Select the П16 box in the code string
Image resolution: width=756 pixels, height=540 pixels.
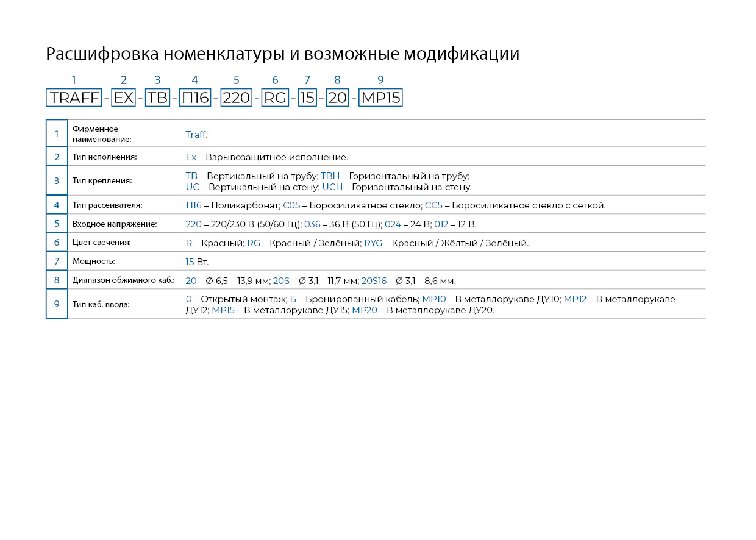tap(194, 98)
